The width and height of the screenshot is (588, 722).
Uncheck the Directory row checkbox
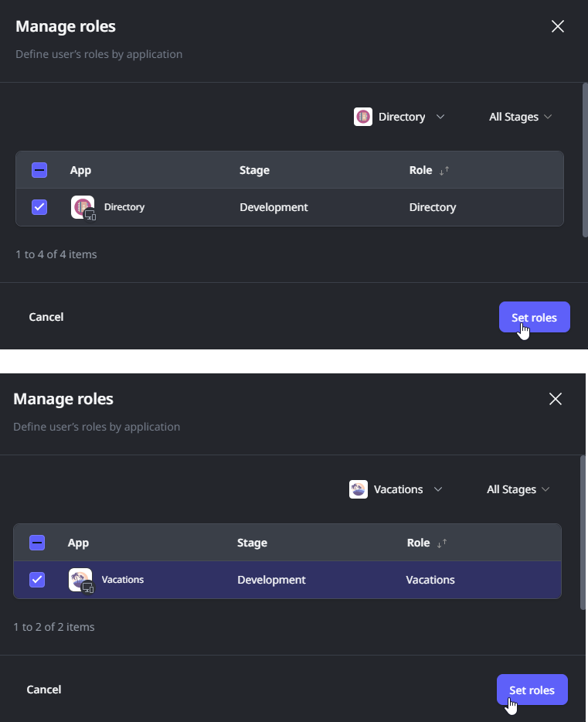tap(39, 207)
